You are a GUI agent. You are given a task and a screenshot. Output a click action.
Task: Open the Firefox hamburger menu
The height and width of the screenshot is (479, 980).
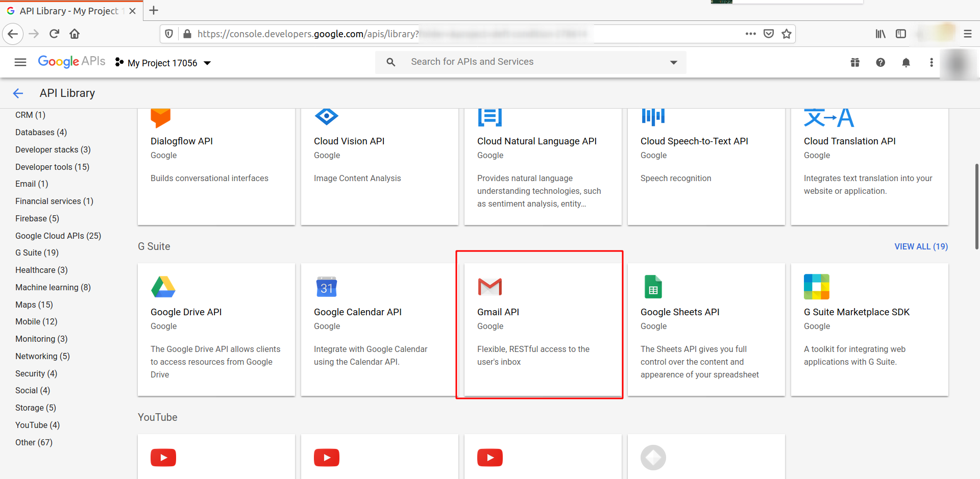[968, 34]
